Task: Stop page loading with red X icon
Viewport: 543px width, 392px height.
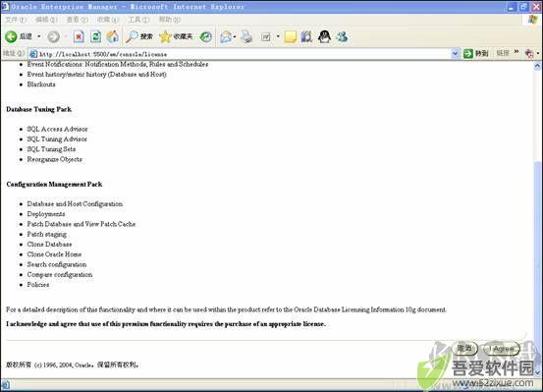Action: (x=79, y=36)
